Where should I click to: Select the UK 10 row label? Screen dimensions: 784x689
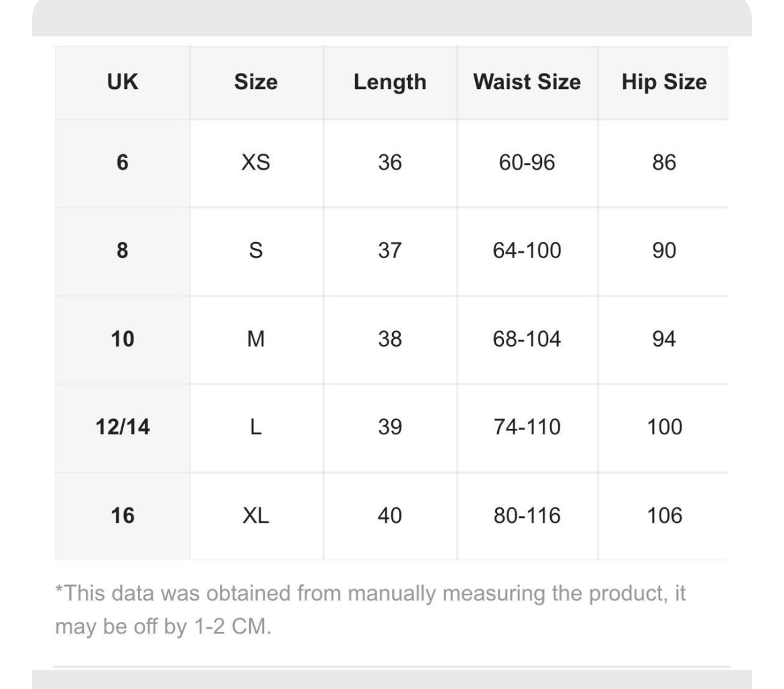point(123,339)
